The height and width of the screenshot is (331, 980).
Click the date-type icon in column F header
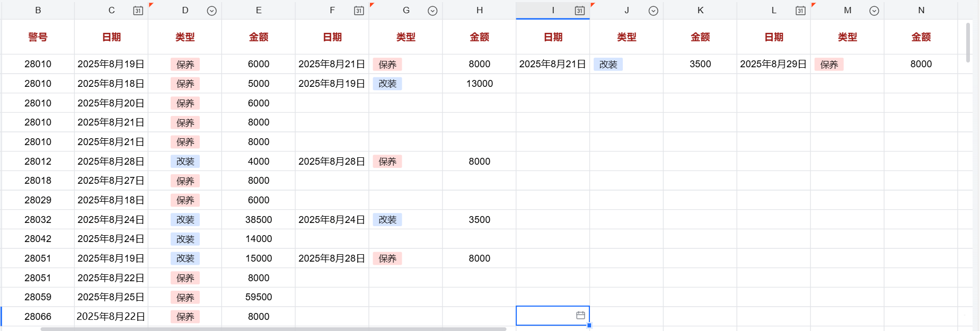tap(359, 11)
